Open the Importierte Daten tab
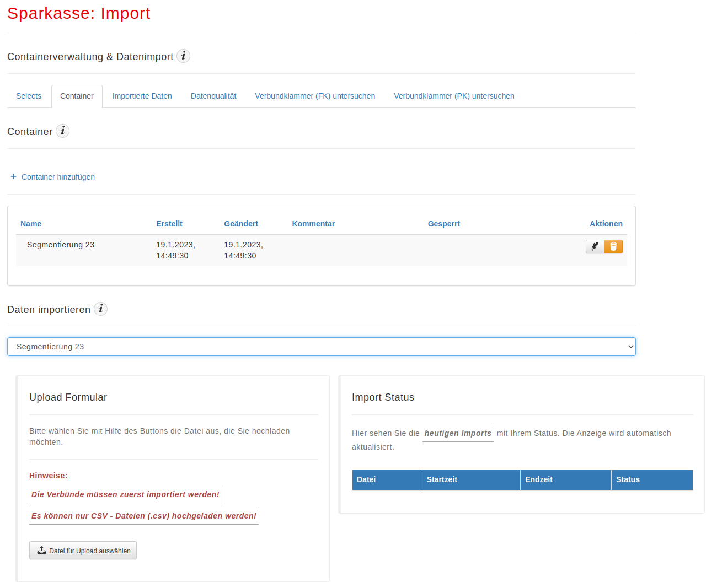This screenshot has width=717, height=588. click(x=142, y=96)
